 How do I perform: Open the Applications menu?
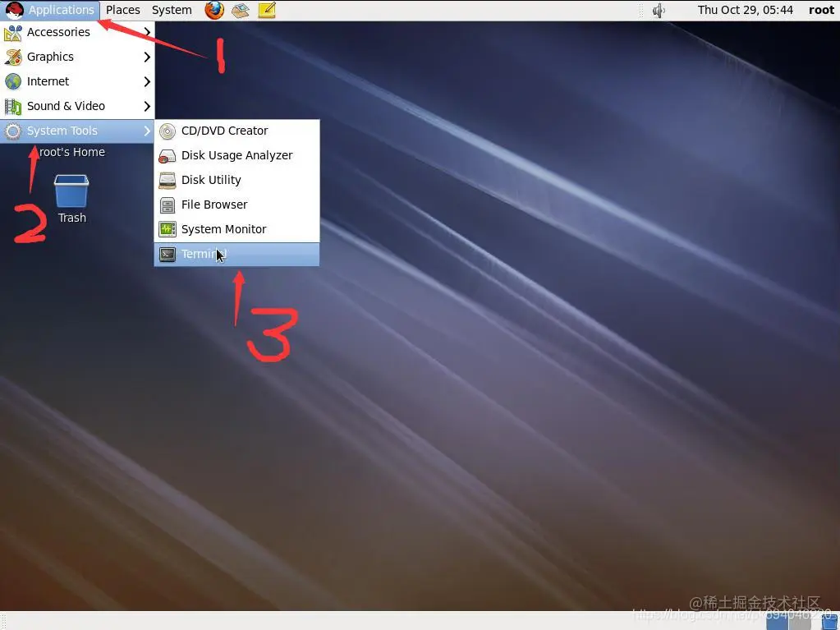(x=50, y=10)
